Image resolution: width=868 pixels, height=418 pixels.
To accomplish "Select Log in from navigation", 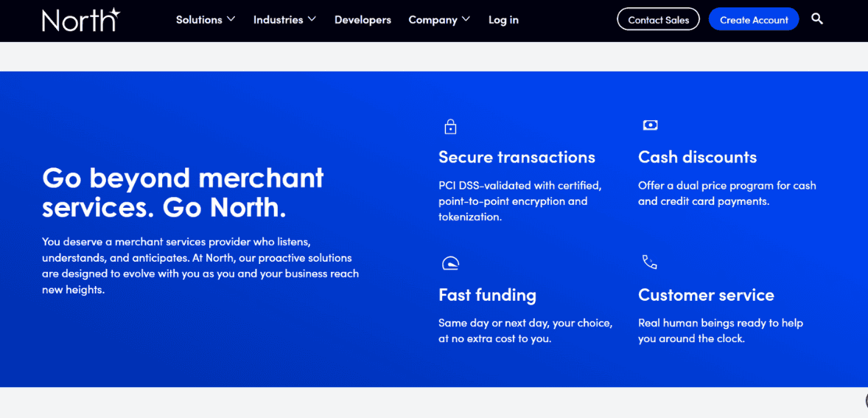I will tap(503, 20).
